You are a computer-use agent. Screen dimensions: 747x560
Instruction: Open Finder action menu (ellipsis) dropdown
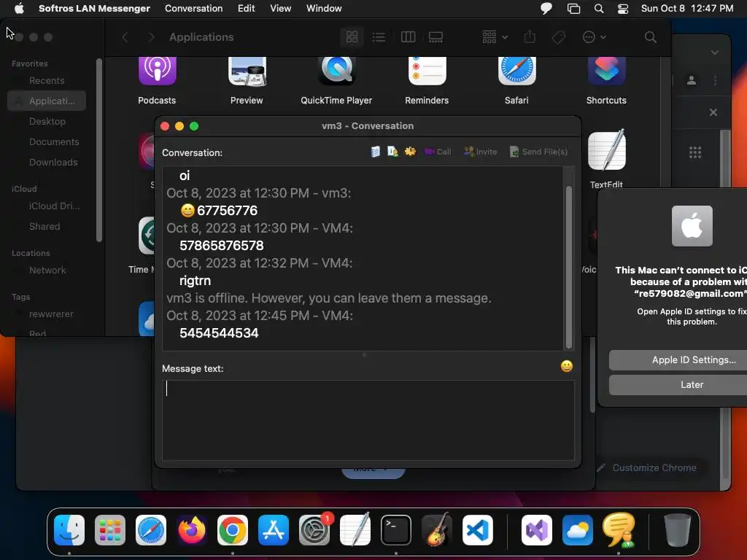pos(594,37)
